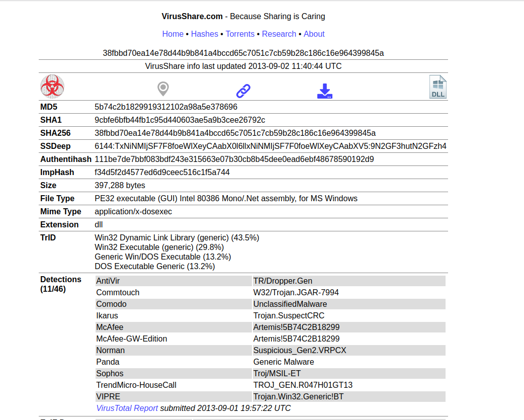Click the Commtouch engine name cell

173,293
